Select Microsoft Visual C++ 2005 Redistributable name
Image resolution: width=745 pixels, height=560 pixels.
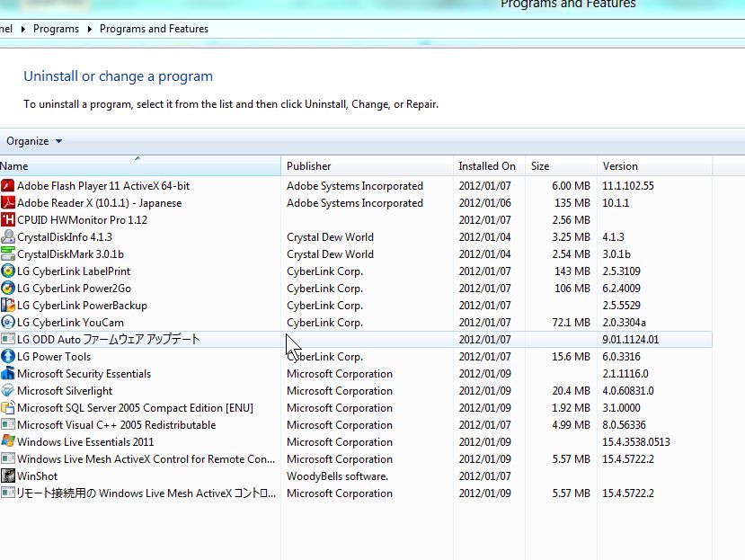point(117,425)
